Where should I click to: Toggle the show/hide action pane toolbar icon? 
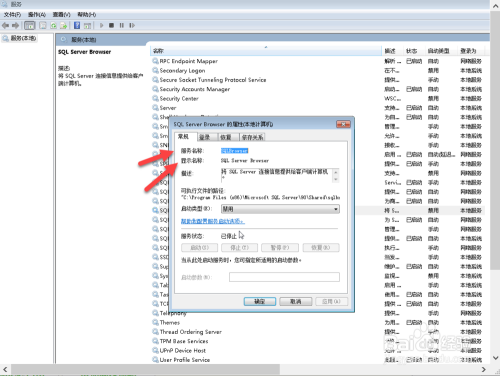pyautogui.click(x=87, y=25)
